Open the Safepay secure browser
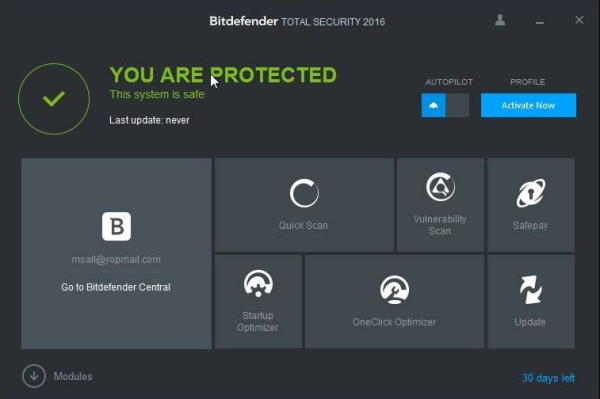This screenshot has height=399, width=600. pos(531,205)
